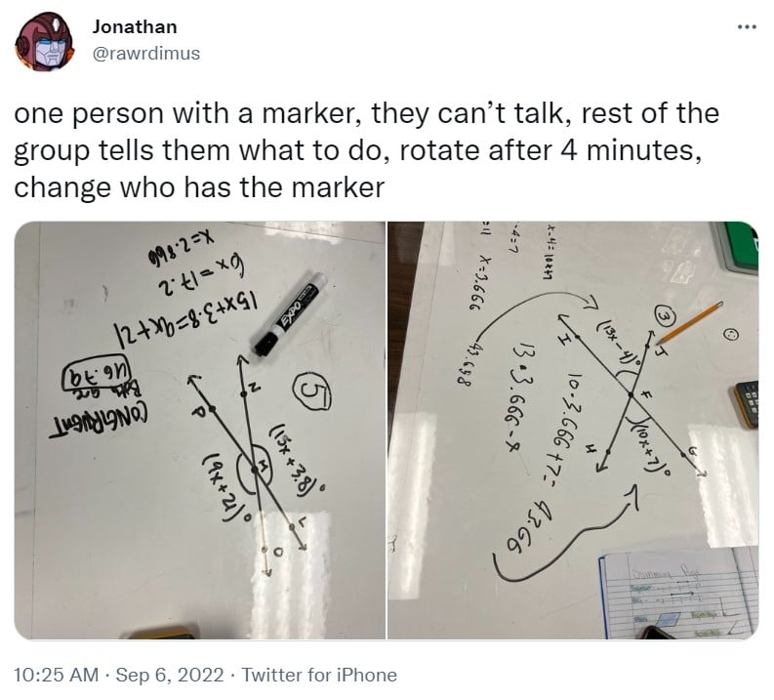
Task: Click the circled number 3 on whiteboard
Action: [664, 318]
